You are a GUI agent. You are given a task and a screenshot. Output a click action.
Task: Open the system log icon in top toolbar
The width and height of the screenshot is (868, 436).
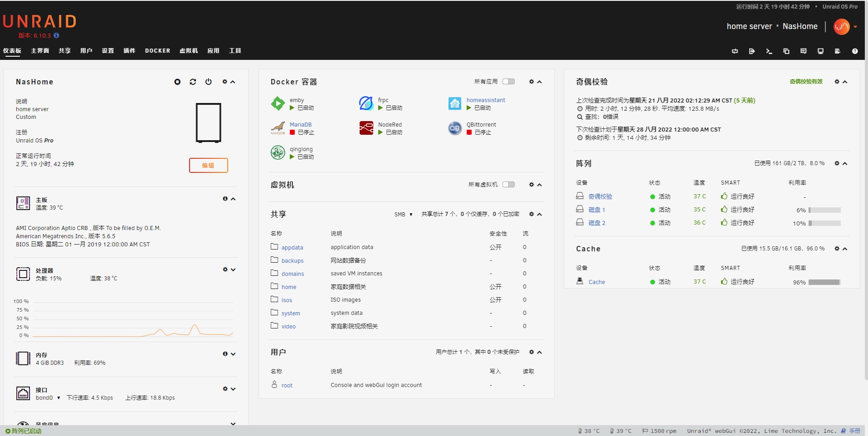pyautogui.click(x=837, y=51)
